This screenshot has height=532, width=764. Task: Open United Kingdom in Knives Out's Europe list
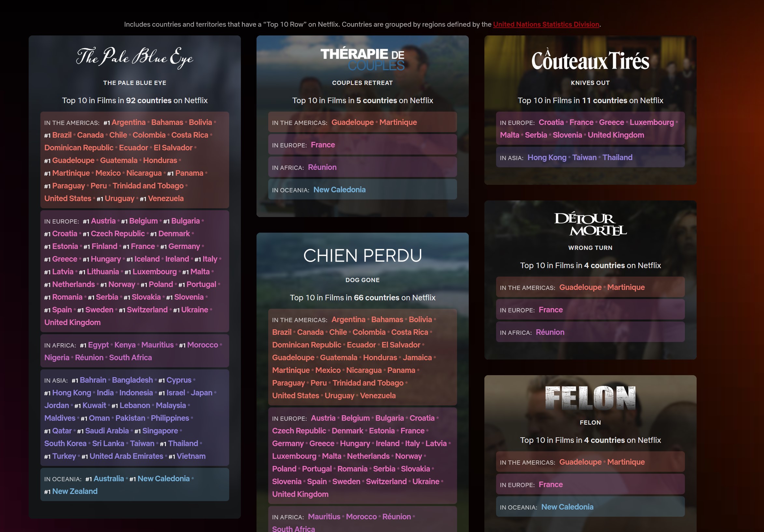coord(616,135)
